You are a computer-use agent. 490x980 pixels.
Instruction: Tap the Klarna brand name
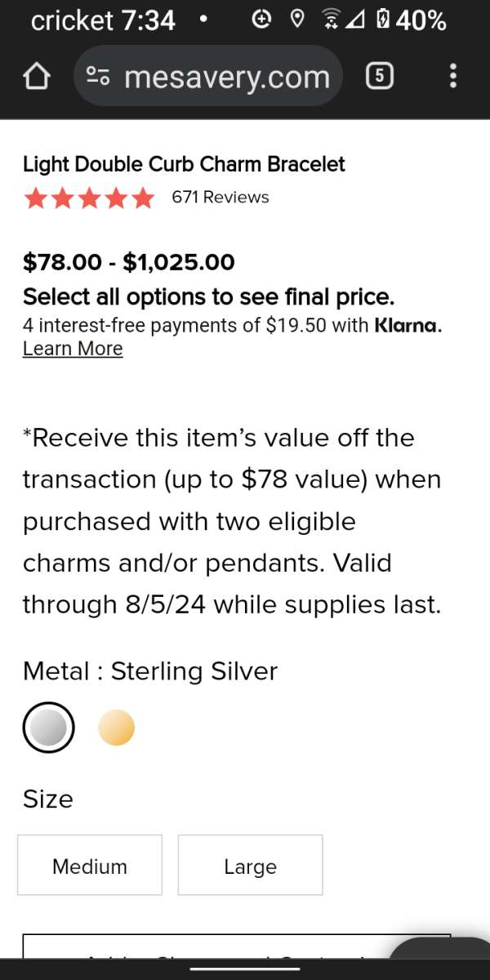(407, 325)
